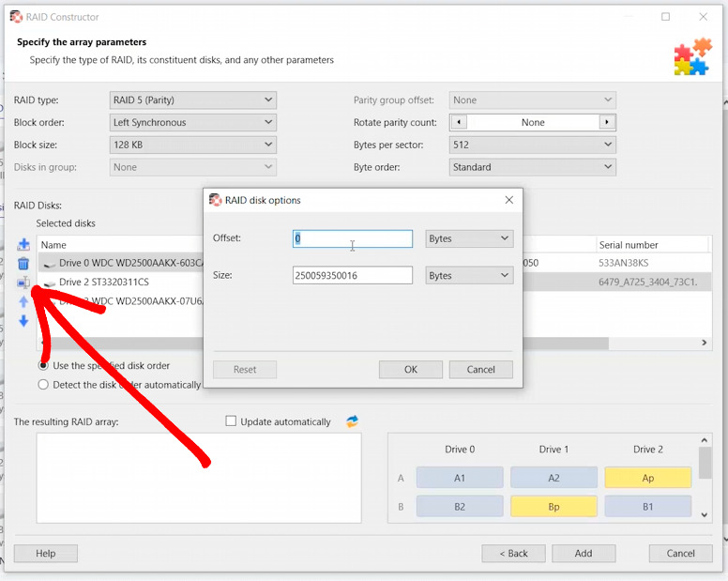Click the B1 block in layout
Screen dimensions: 728x581
point(647,507)
